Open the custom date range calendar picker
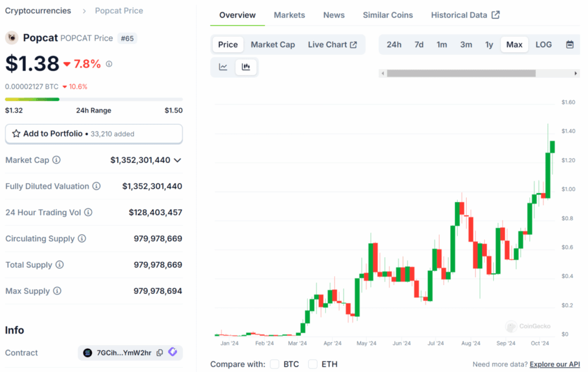This screenshot has width=588, height=372. [570, 44]
